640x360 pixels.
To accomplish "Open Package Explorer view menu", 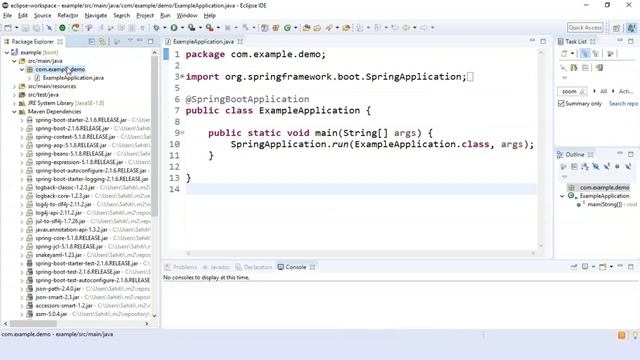I will pyautogui.click(x=130, y=41).
